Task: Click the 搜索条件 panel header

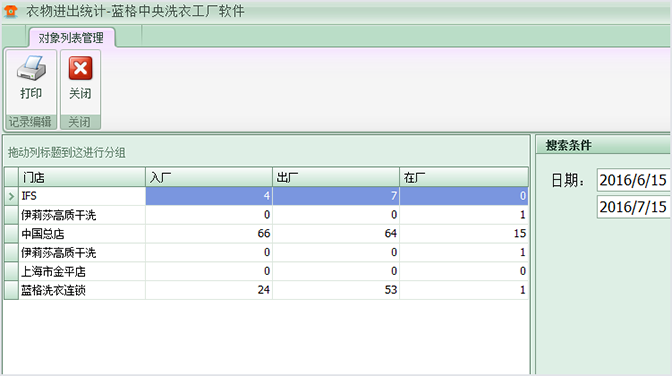Action: click(603, 145)
